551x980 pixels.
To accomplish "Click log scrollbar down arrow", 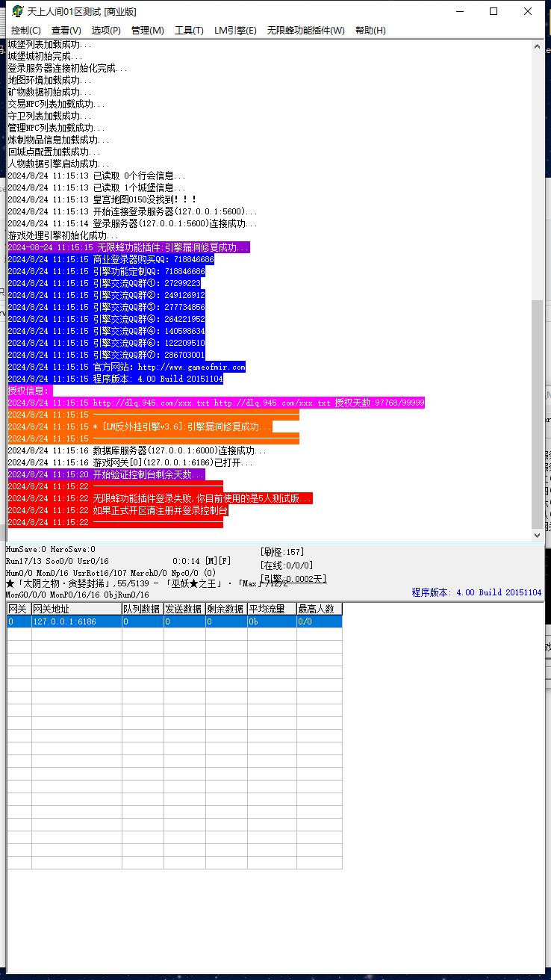I will (x=538, y=536).
